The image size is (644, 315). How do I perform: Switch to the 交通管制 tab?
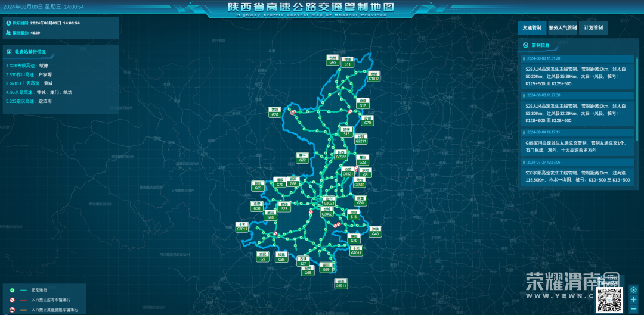pyautogui.click(x=532, y=27)
